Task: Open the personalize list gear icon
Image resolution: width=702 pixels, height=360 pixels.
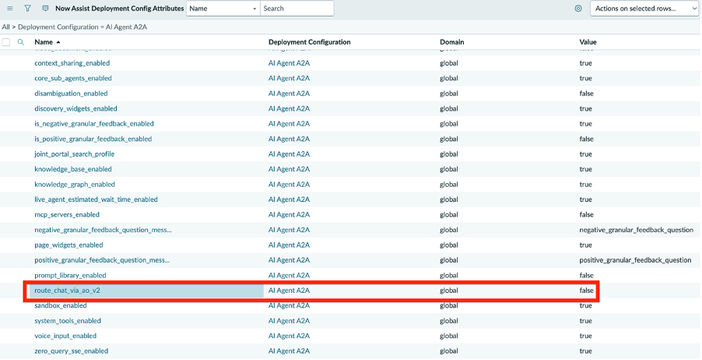Action: click(x=578, y=9)
